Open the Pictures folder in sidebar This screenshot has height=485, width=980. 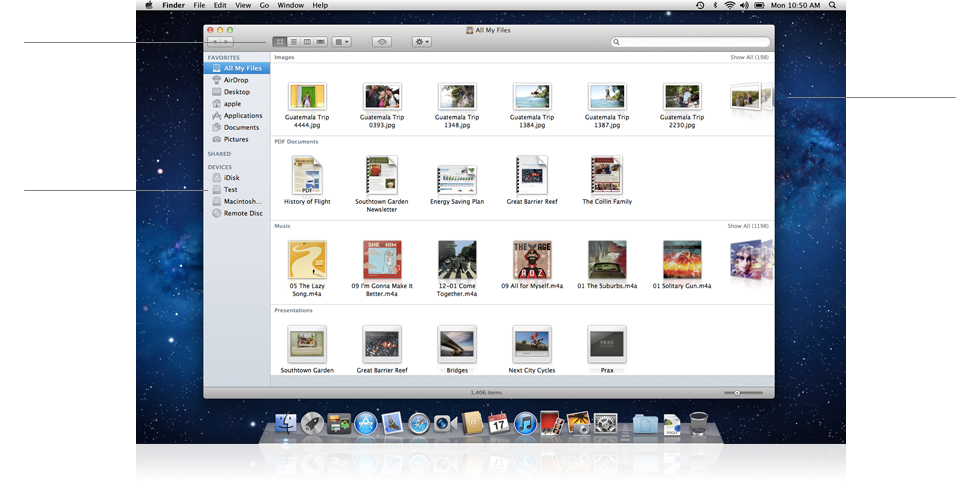236,140
